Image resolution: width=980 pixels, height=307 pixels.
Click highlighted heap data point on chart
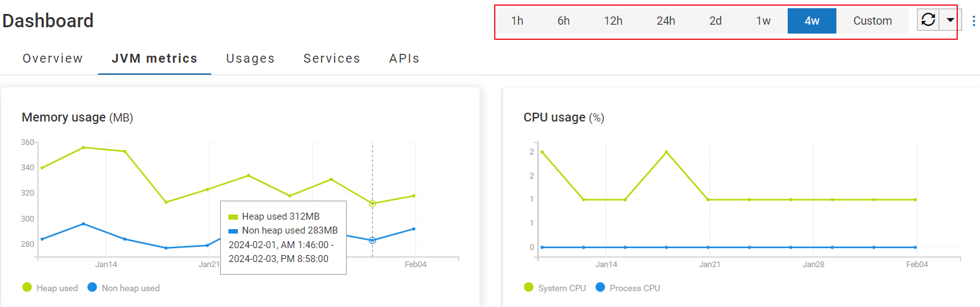point(372,203)
